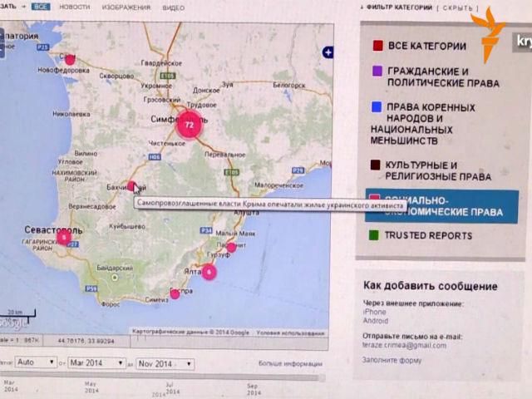
Task: Open the Auto interval dropdown
Action: click(x=36, y=362)
